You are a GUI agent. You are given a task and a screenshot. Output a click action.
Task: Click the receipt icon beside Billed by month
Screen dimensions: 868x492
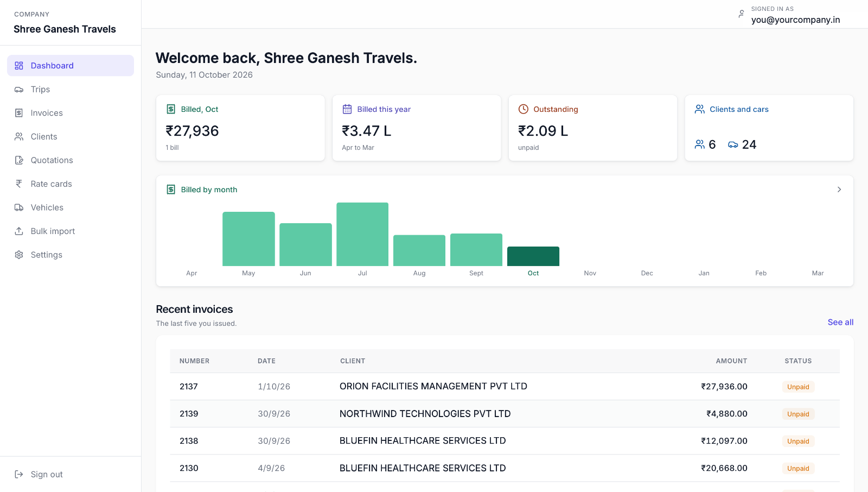171,190
